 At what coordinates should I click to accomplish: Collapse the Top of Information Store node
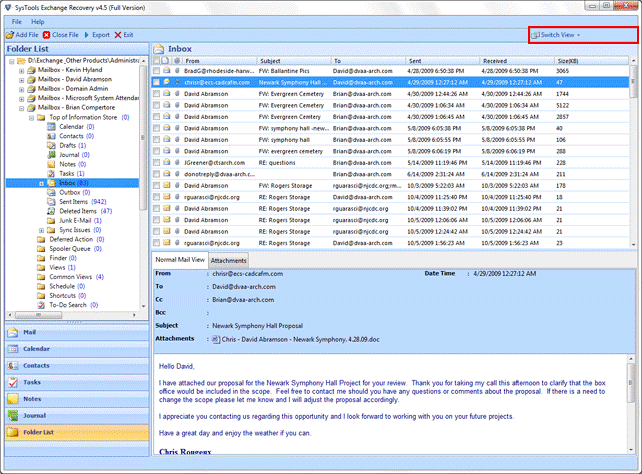click(x=32, y=118)
